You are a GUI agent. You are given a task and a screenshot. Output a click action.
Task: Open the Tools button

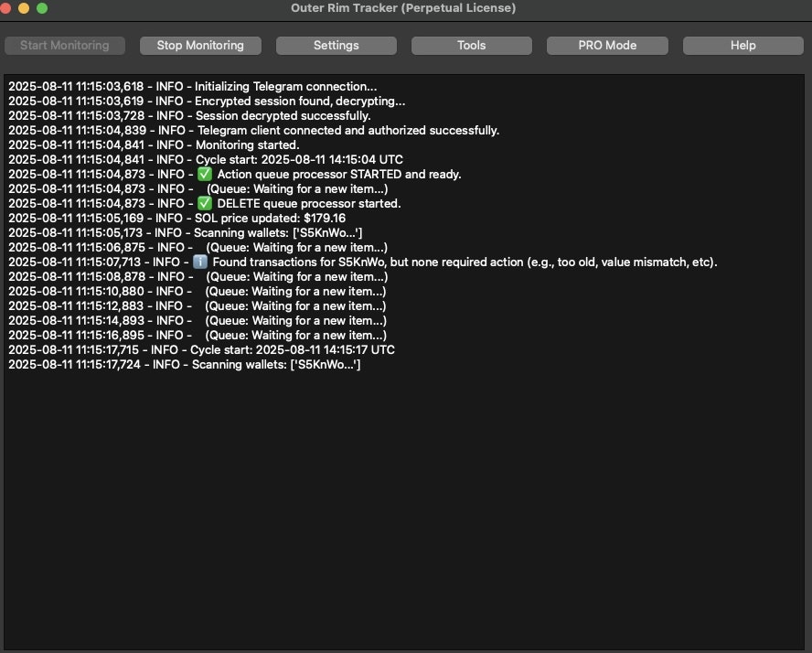pyautogui.click(x=471, y=46)
